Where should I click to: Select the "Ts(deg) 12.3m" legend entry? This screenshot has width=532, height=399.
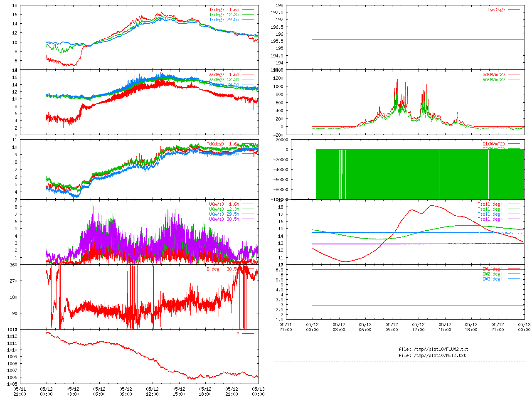click(223, 79)
